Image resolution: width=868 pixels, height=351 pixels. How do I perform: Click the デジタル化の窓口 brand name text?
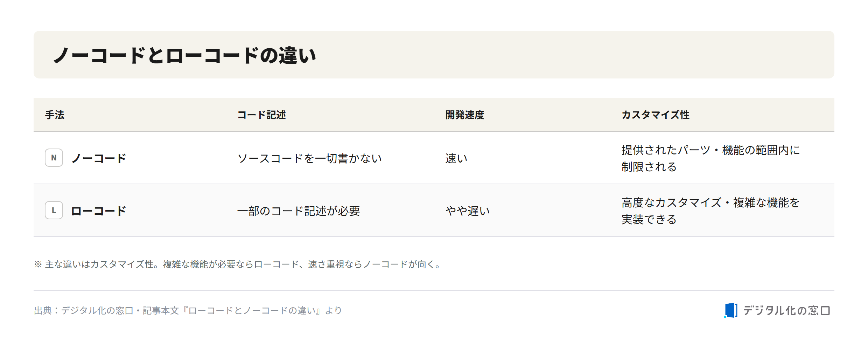pyautogui.click(x=787, y=310)
